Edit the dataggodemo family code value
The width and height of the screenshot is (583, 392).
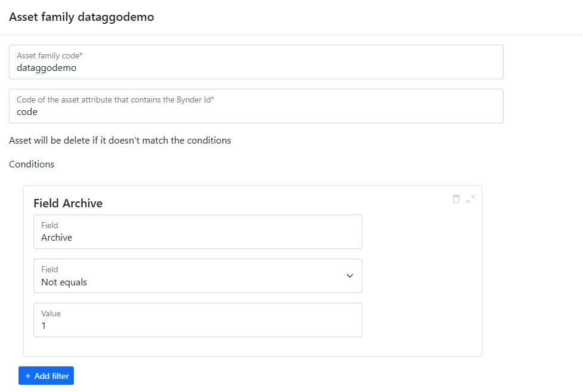(48, 67)
